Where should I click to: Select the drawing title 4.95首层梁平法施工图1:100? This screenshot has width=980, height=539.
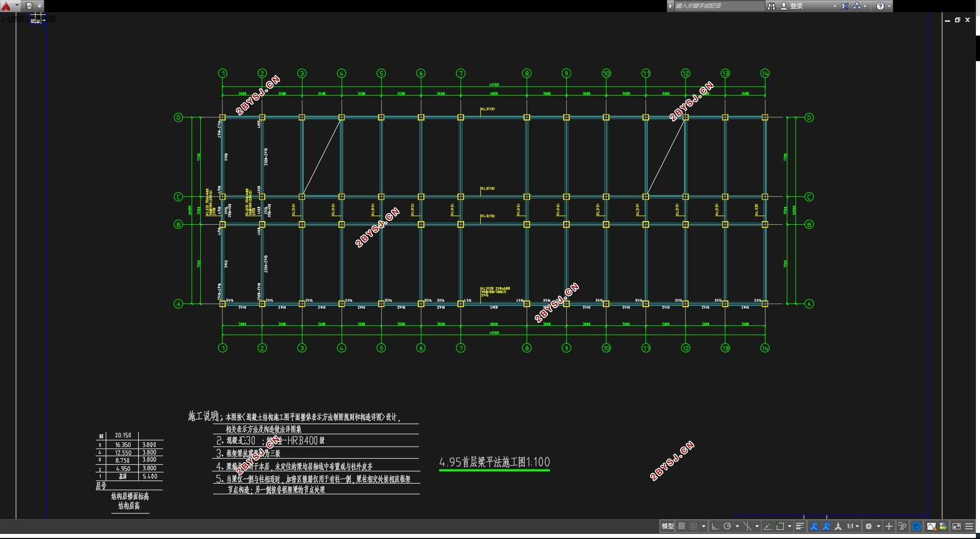pos(495,462)
